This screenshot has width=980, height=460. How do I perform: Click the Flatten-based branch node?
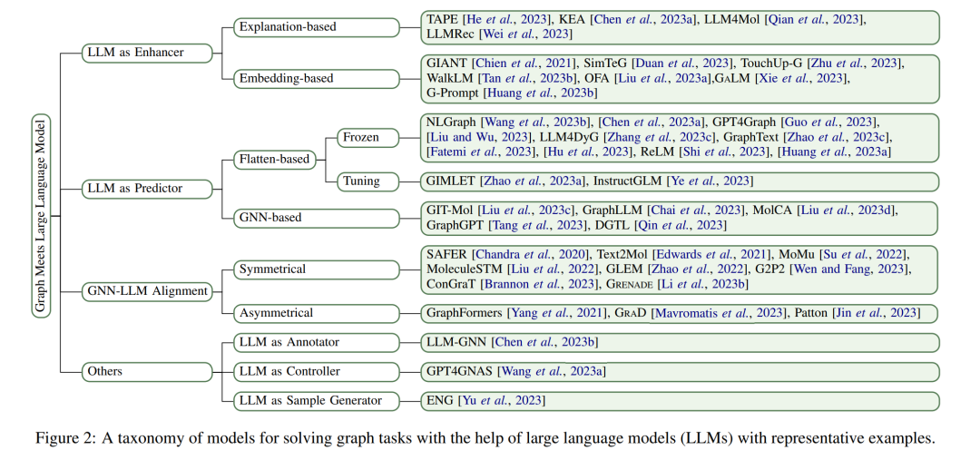(x=274, y=160)
